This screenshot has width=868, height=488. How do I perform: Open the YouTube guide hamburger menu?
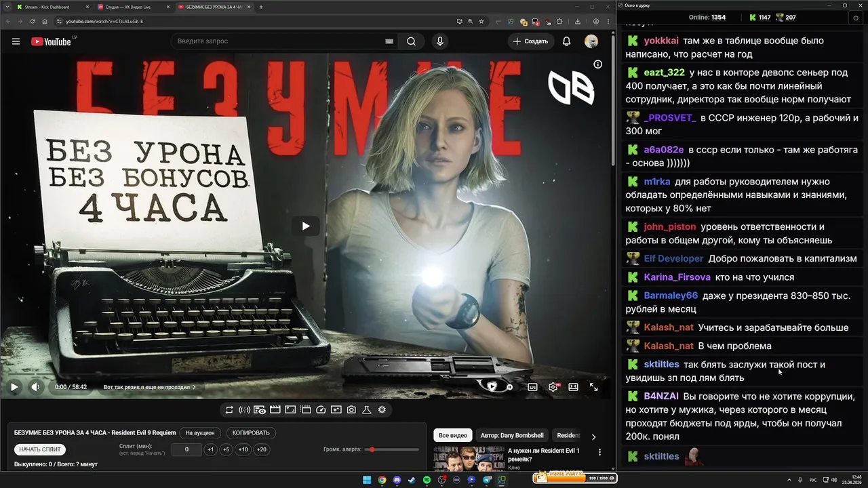tap(16, 41)
